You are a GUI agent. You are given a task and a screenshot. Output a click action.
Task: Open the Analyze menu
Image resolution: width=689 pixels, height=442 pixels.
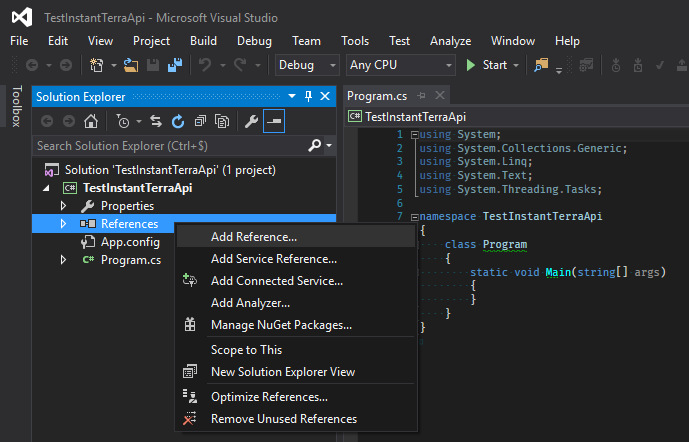(x=450, y=41)
